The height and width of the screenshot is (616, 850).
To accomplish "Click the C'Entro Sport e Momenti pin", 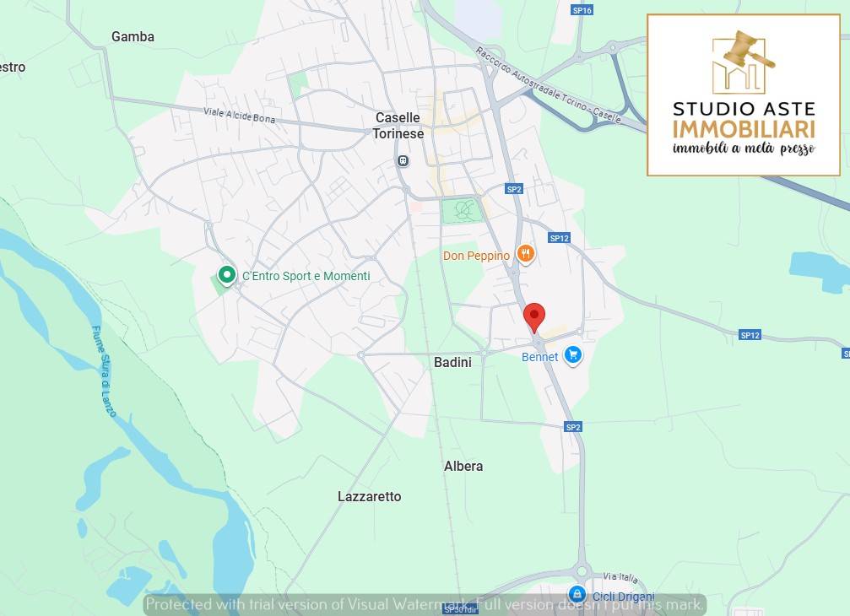I will click(x=227, y=275).
